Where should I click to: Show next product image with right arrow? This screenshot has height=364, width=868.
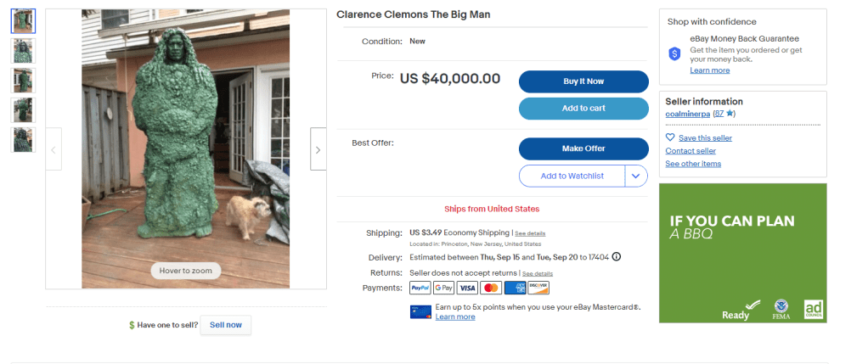tap(318, 149)
